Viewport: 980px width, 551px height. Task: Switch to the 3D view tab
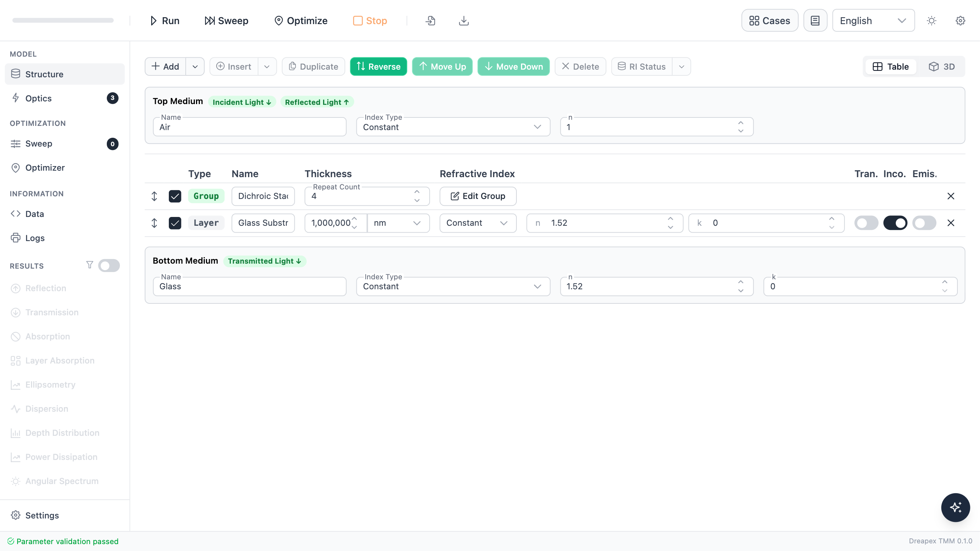(941, 67)
